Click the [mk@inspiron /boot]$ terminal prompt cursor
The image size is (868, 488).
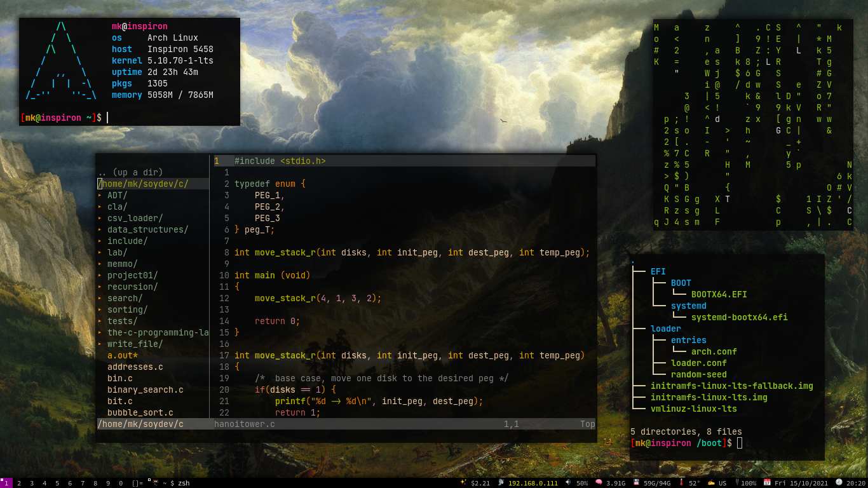[739, 443]
